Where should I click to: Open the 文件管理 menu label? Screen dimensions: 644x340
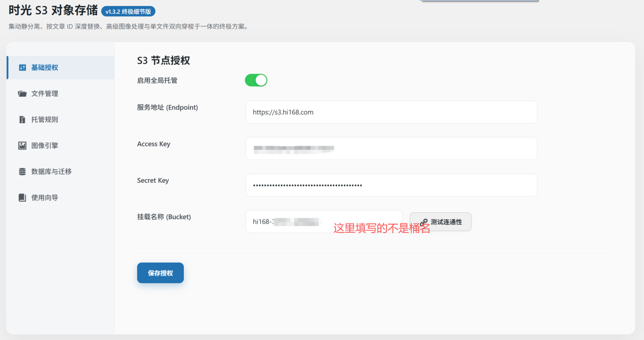pos(45,94)
